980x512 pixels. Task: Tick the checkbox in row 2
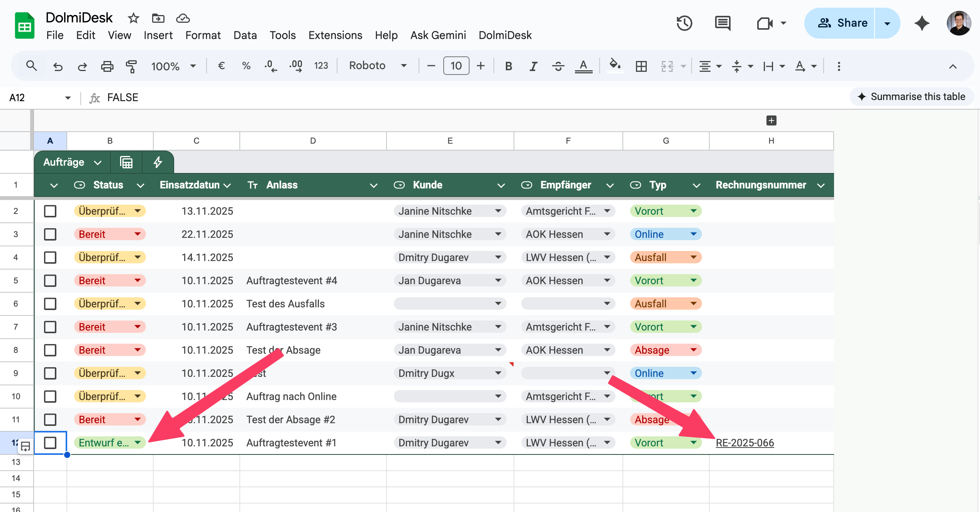[50, 211]
